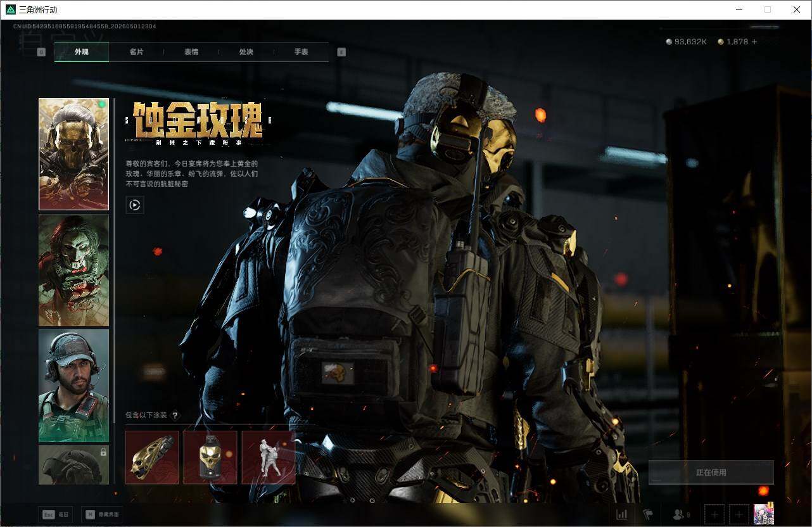Screen dimensions: 812x527
Task: Click the 包含以下涂装 label
Action: [x=146, y=416]
